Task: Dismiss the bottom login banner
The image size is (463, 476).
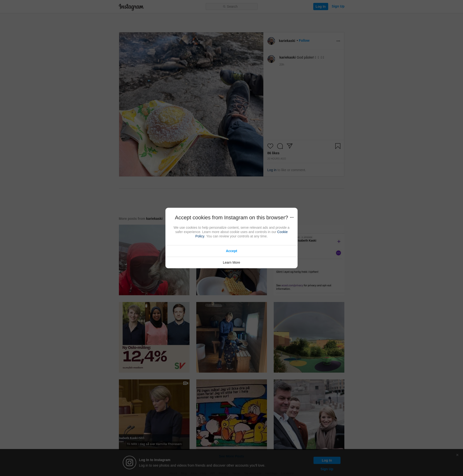Action: tap(457, 455)
